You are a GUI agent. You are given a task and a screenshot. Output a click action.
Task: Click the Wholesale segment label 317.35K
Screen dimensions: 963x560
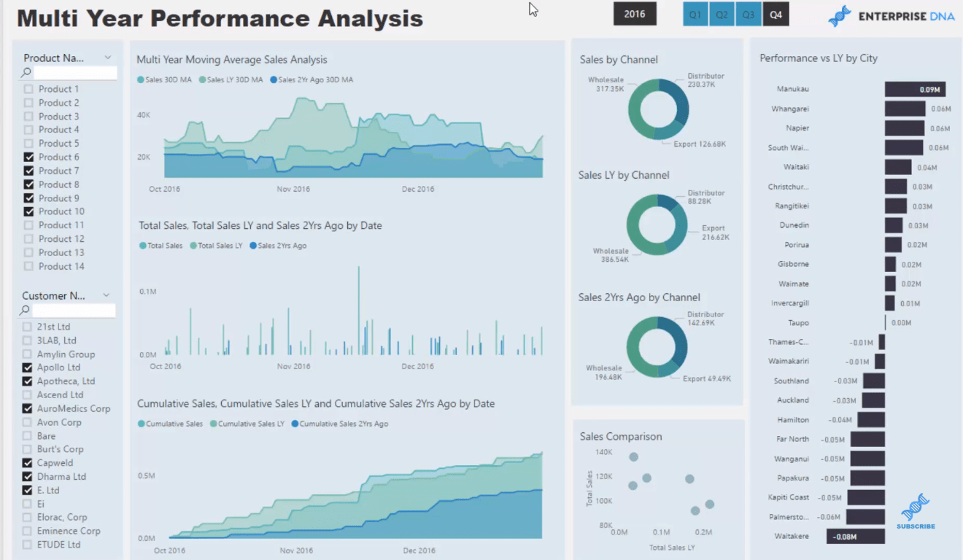click(606, 85)
